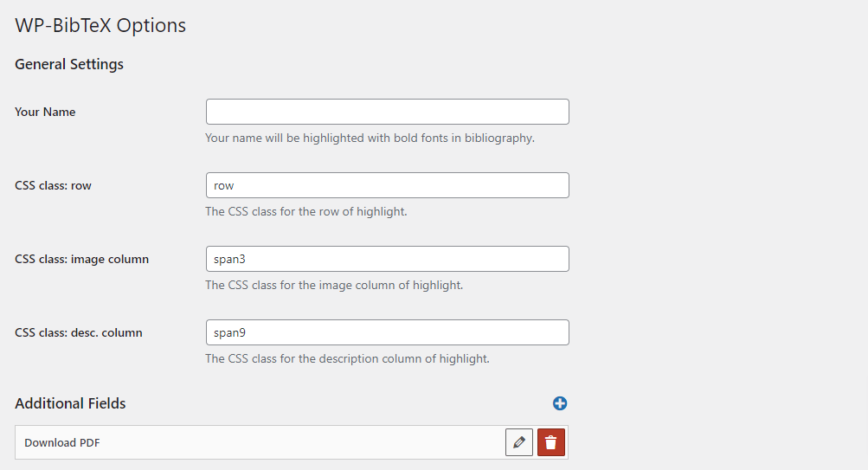Add a new additional field

[x=560, y=403]
